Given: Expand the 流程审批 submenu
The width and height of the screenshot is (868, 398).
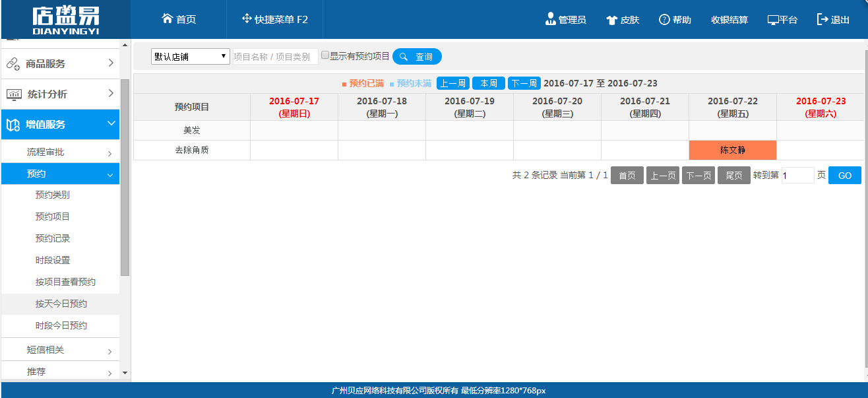Looking at the screenshot, I should [109, 152].
